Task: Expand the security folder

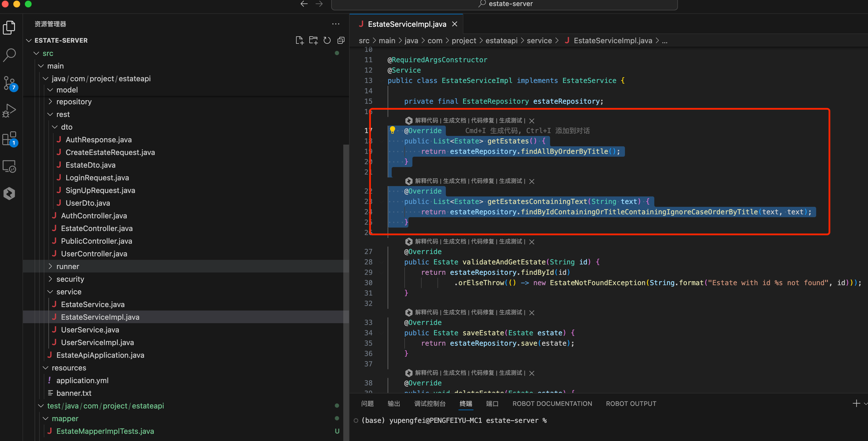Action: point(70,279)
